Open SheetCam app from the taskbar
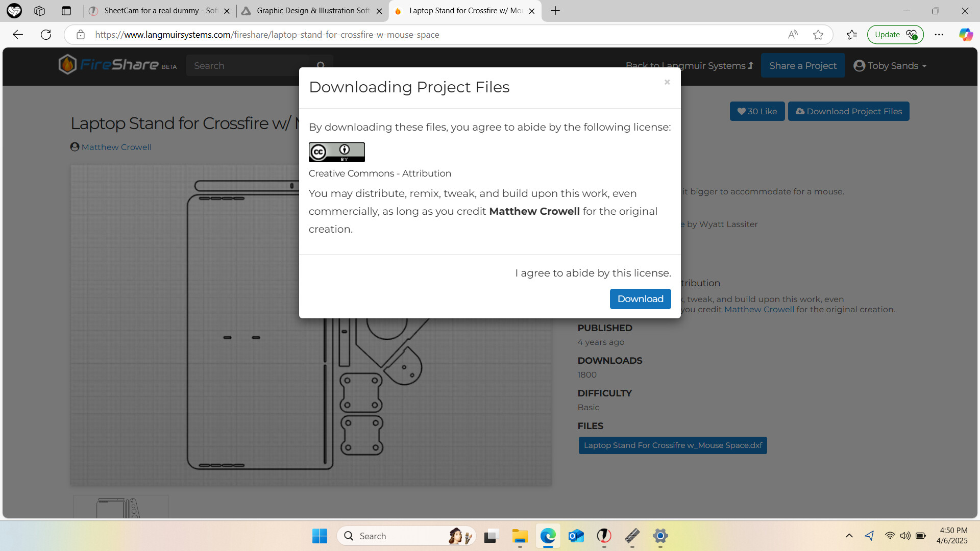980x551 pixels. point(604,536)
